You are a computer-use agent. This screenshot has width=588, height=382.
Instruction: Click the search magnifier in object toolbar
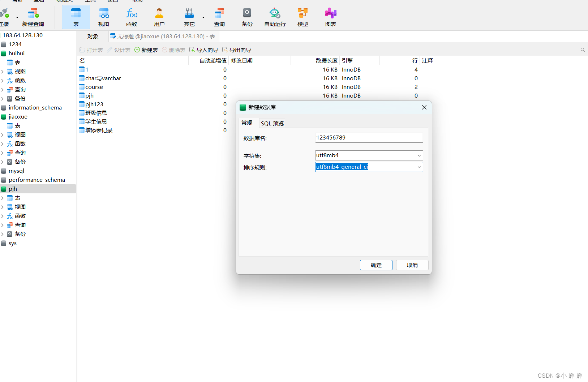pos(583,50)
